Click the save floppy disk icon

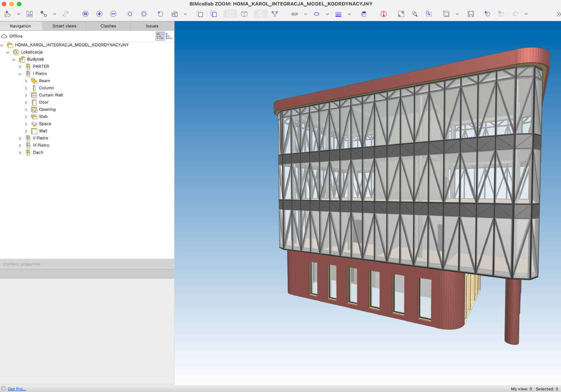[x=30, y=14]
